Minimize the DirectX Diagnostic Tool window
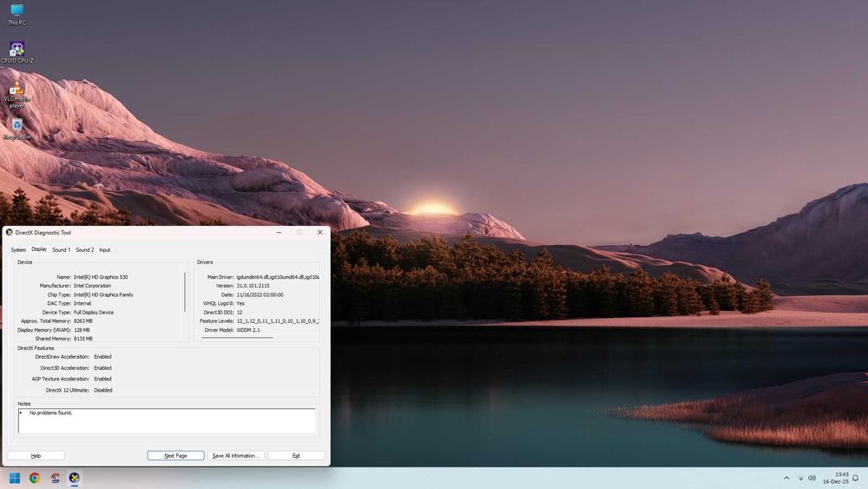The image size is (868, 489). pyautogui.click(x=279, y=233)
